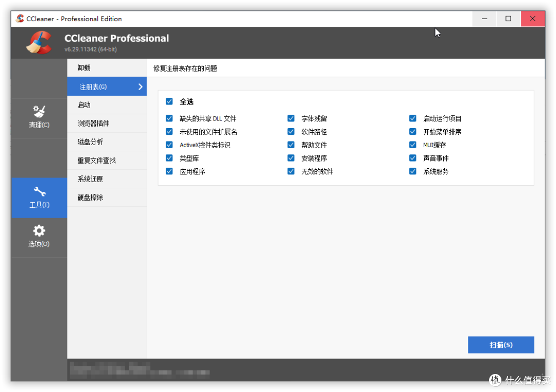Uncheck 帮助文件 checkbox
The image size is (556, 392).
(x=291, y=145)
